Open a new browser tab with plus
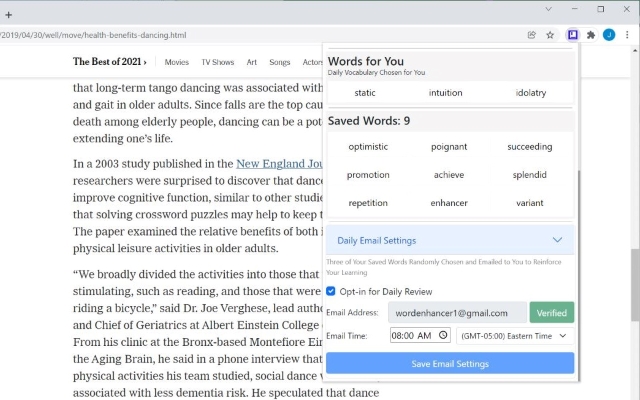The height and width of the screenshot is (400, 640). point(9,15)
